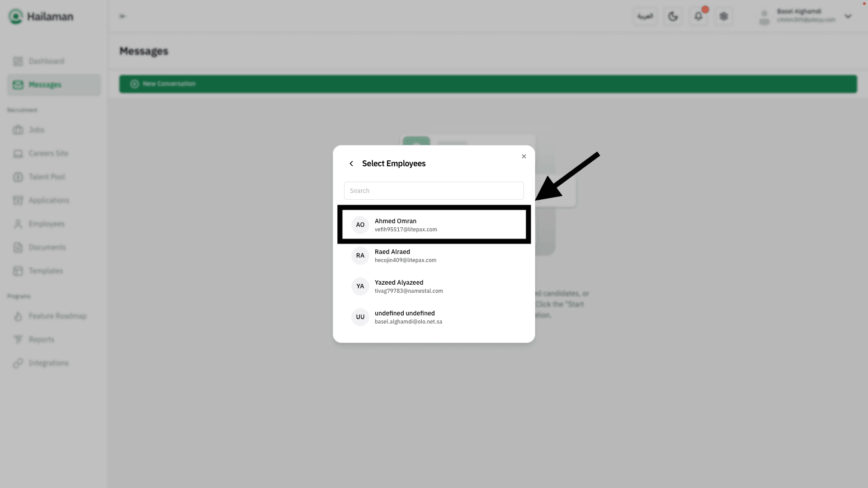Open the settings gear icon
This screenshot has width=868, height=488.
pyautogui.click(x=723, y=17)
